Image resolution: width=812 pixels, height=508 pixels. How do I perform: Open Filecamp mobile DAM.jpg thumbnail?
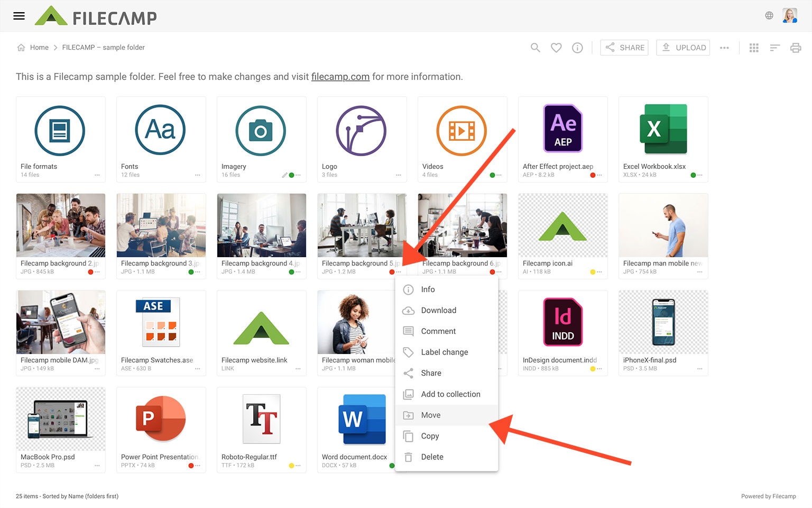pos(61,322)
